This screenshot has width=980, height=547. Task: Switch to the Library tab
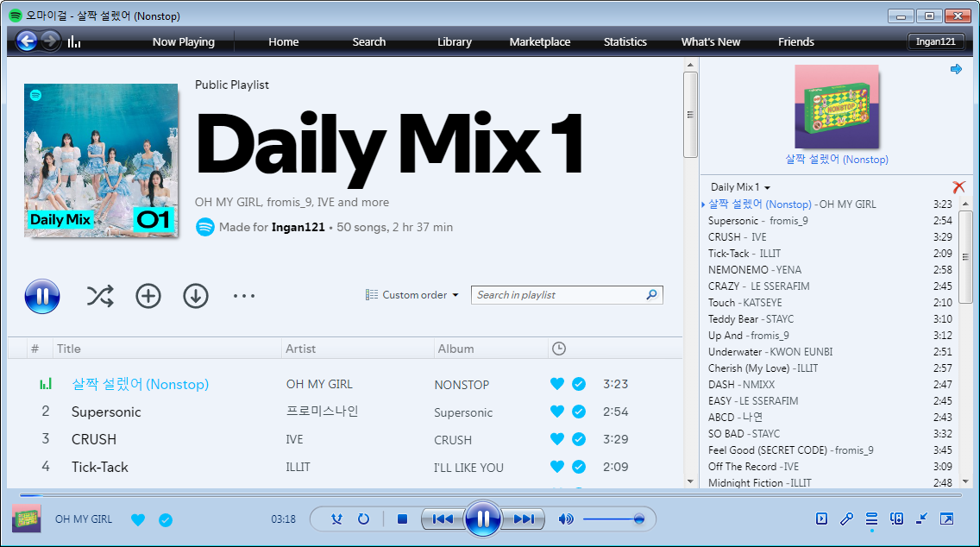(455, 42)
